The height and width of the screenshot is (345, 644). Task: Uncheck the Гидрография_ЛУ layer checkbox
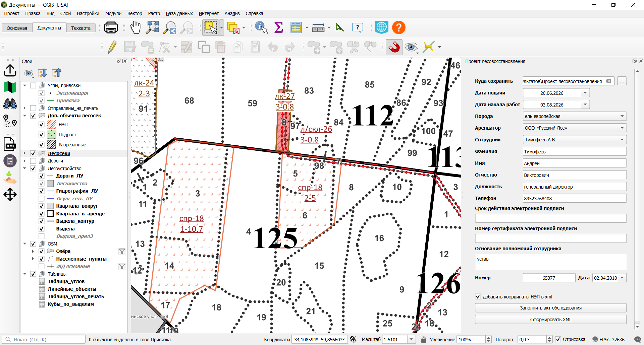(42, 191)
